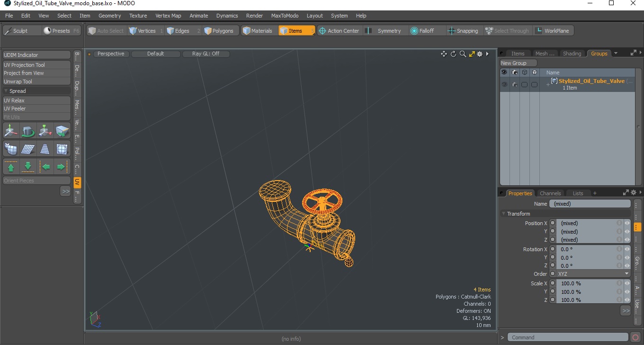The image size is (644, 345).
Task: Collapse the Transform section
Action: point(503,214)
